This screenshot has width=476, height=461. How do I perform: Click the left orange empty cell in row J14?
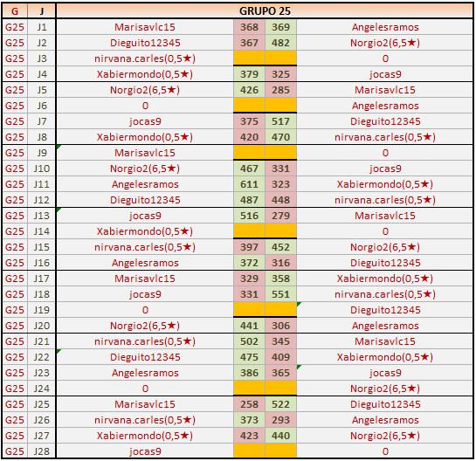pos(249,231)
